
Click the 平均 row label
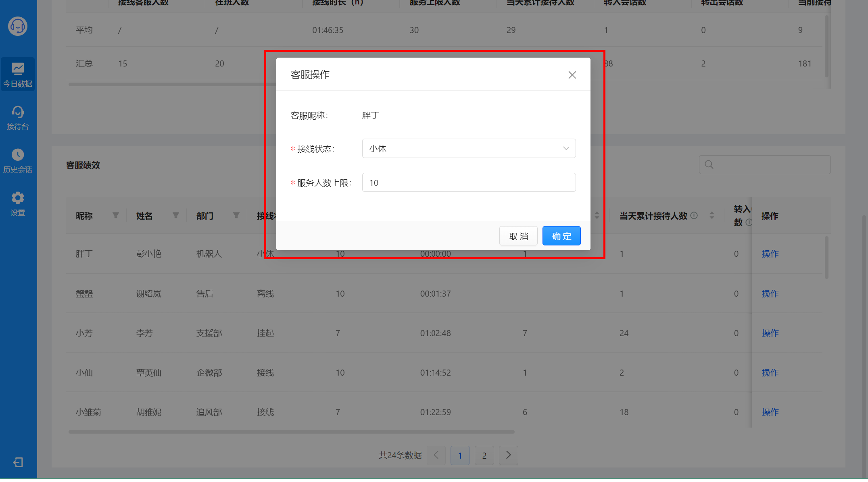[x=84, y=30]
